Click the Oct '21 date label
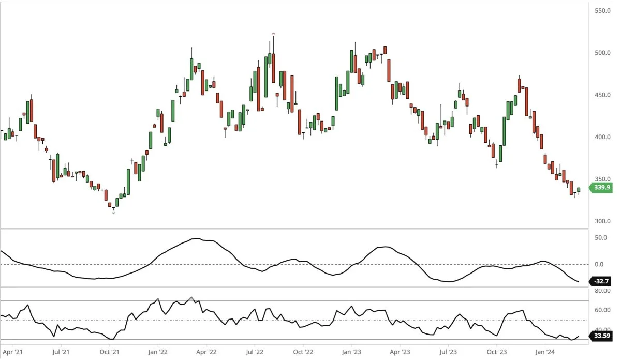This screenshot has width=621, height=364. [109, 352]
